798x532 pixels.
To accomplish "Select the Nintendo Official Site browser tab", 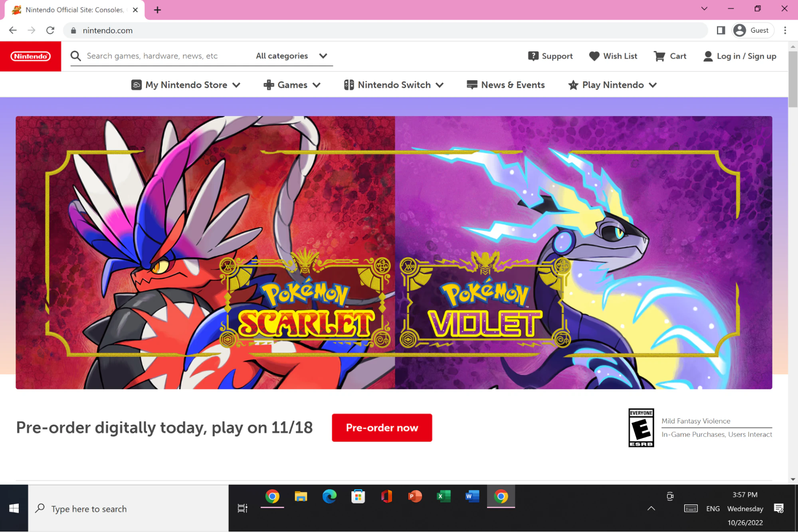I will [x=74, y=10].
